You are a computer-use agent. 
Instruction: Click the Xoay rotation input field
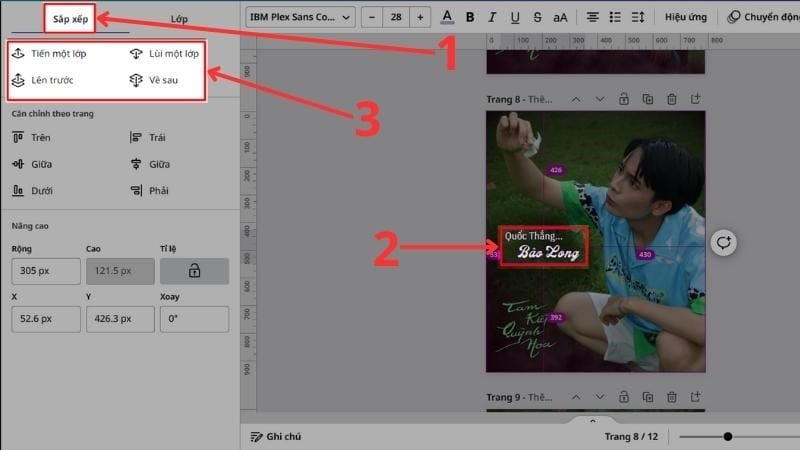pyautogui.click(x=194, y=319)
